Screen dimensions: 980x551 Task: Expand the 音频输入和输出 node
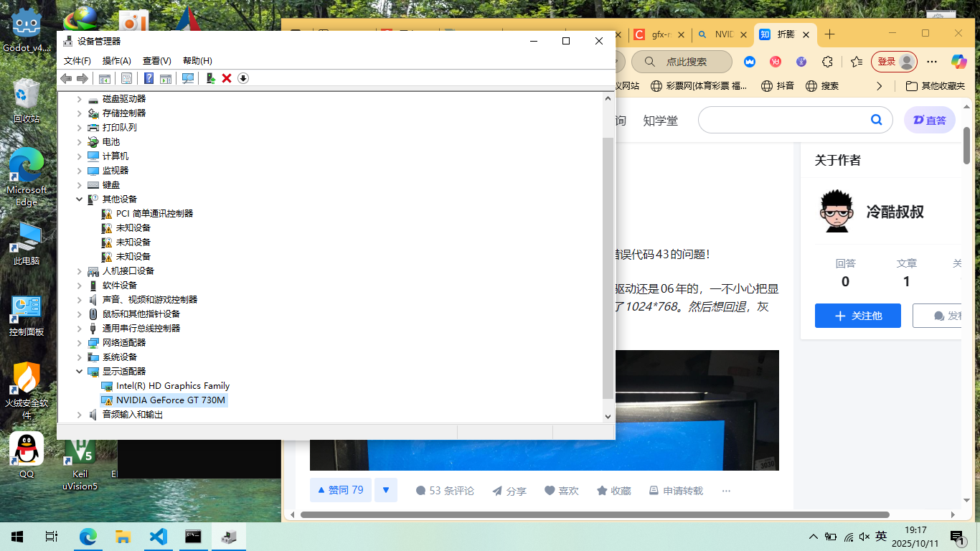click(x=80, y=415)
